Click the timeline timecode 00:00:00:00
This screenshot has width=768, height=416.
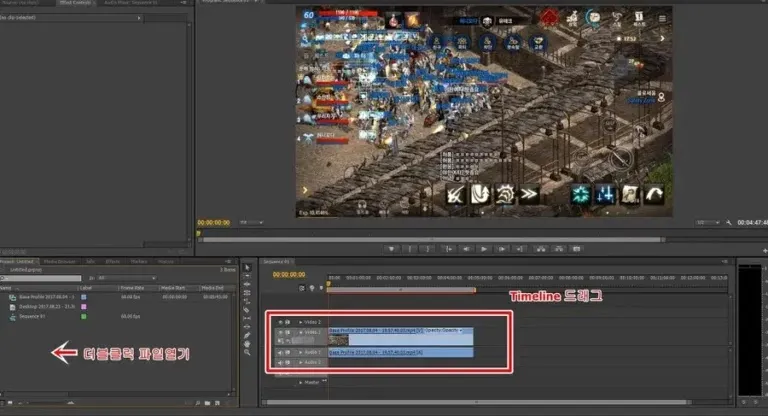(x=289, y=275)
